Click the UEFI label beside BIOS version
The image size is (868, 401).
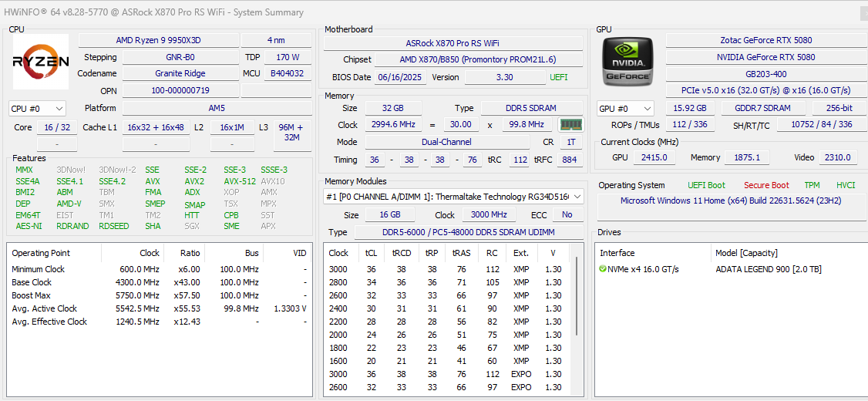[559, 78]
